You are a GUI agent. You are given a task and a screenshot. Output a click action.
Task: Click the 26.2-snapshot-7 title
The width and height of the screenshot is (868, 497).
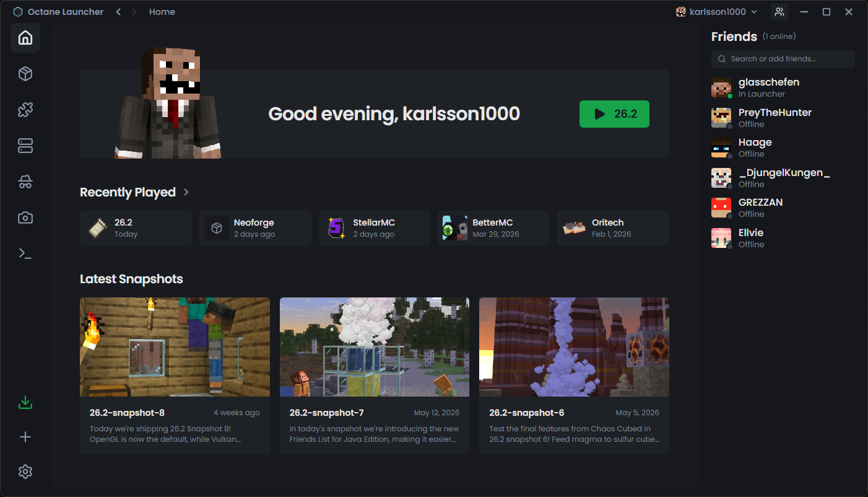coord(327,413)
